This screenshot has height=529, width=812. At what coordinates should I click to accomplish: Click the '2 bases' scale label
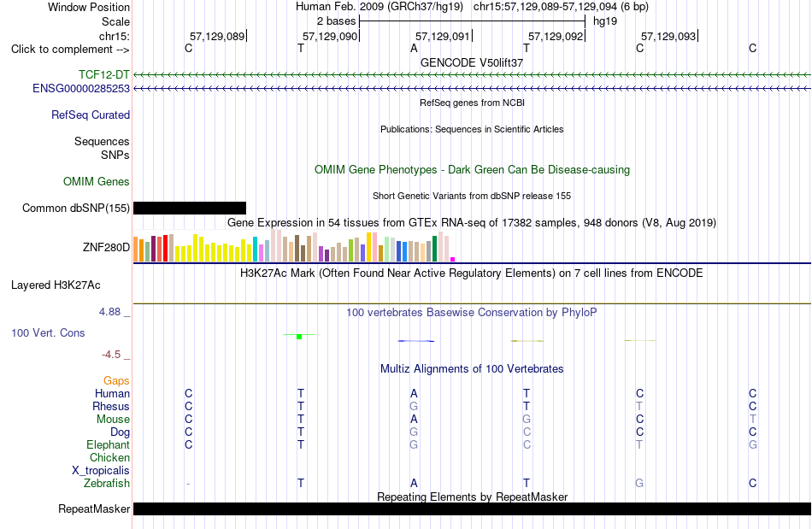click(x=337, y=21)
